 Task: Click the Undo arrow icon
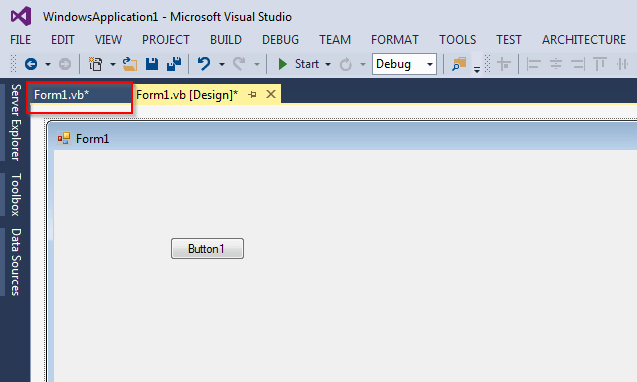204,64
